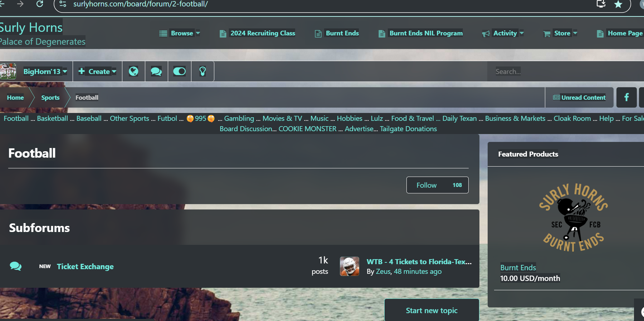Open Basketball forum link
The height and width of the screenshot is (321, 644).
click(52, 118)
